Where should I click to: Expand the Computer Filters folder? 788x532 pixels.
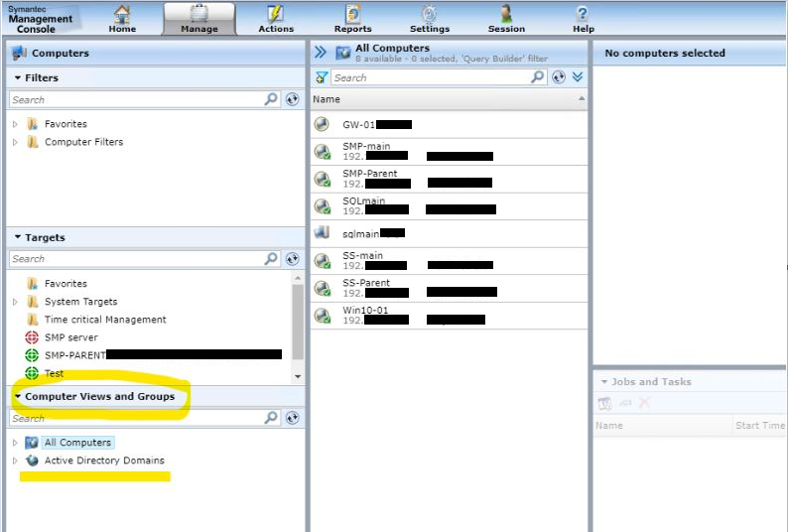click(15, 142)
